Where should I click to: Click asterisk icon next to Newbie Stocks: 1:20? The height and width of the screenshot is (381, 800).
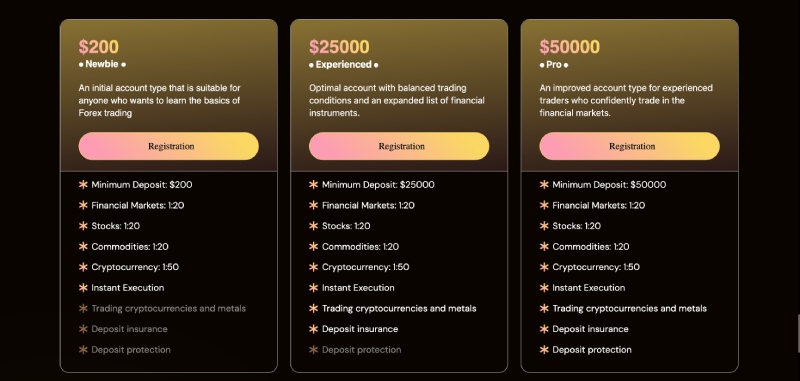pyautogui.click(x=83, y=225)
